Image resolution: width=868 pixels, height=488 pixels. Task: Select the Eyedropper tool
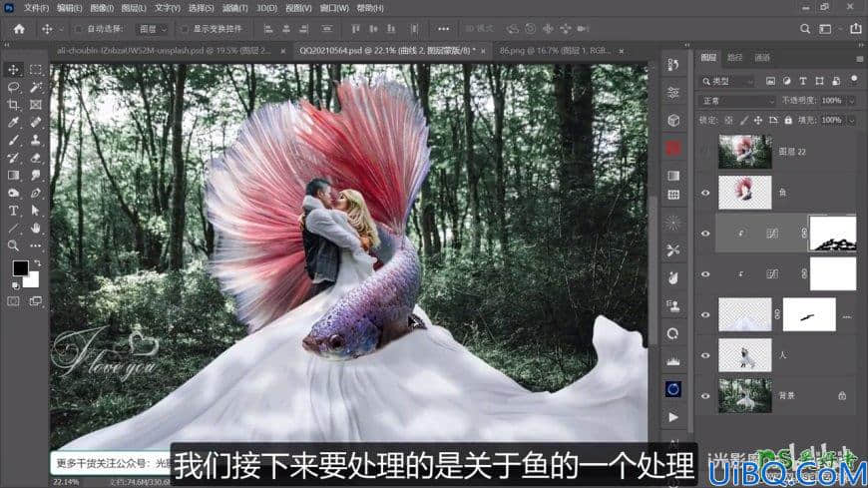click(13, 122)
